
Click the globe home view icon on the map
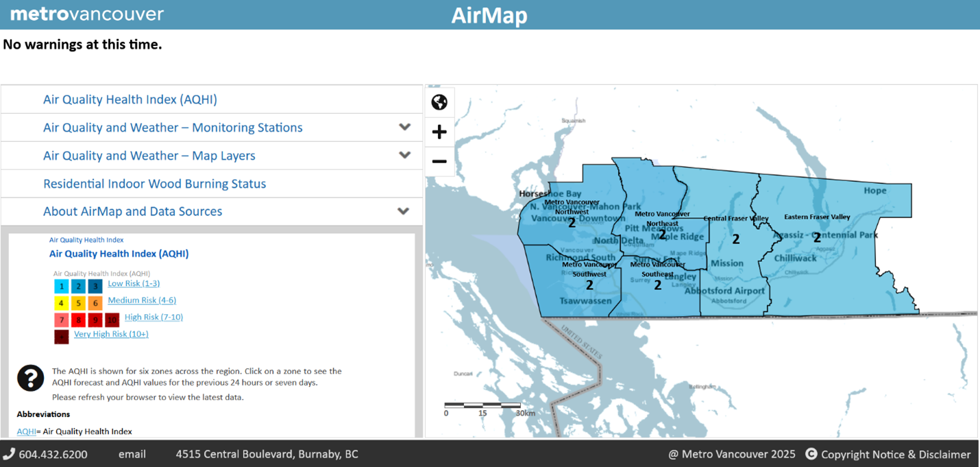click(x=439, y=101)
